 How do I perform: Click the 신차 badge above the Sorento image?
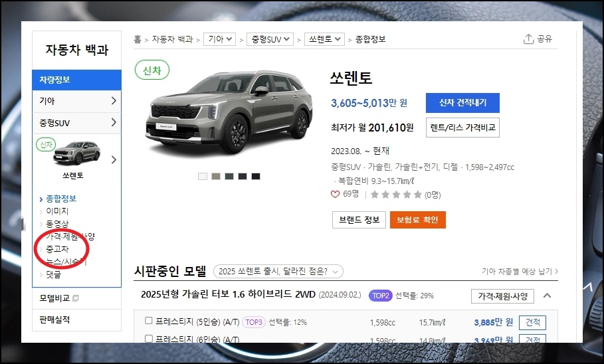(x=151, y=70)
